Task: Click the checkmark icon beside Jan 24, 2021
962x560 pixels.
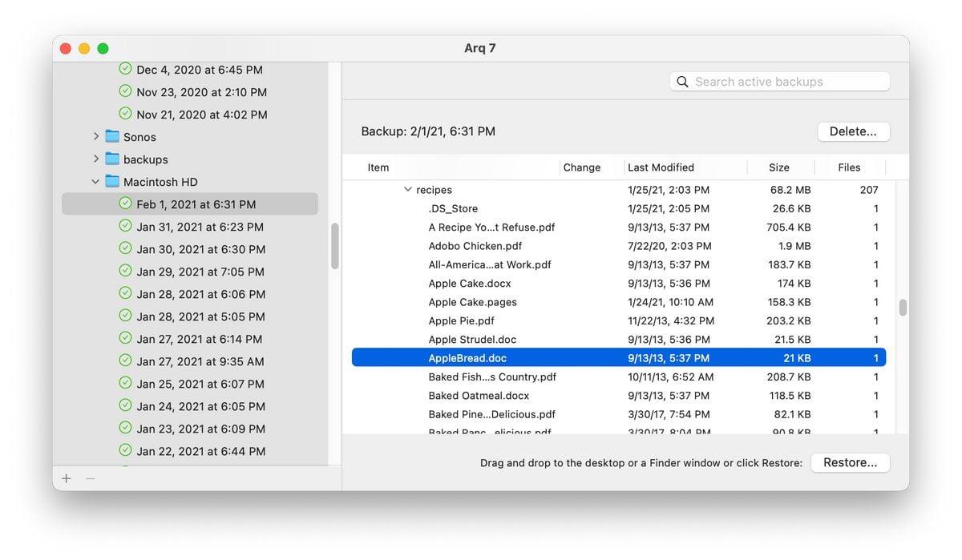Action: (x=125, y=405)
